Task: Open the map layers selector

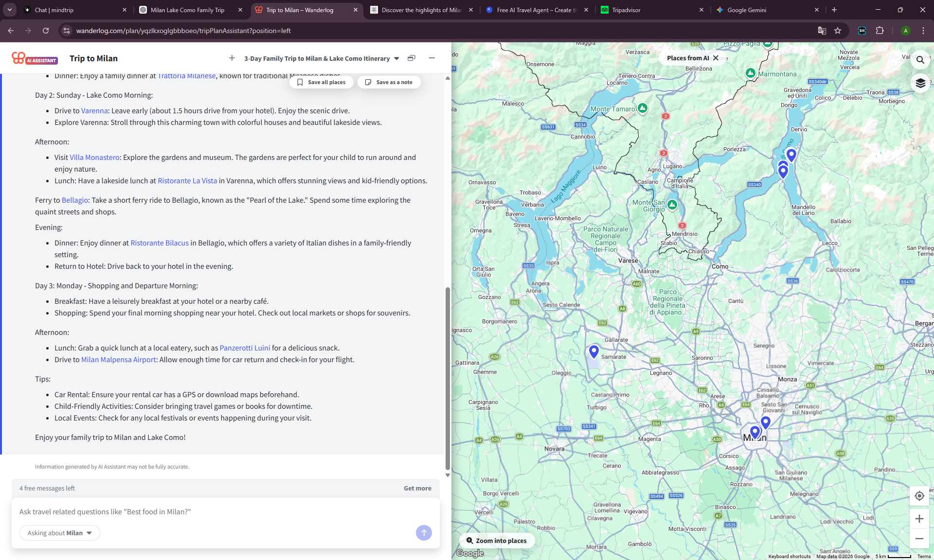Action: 920,83
